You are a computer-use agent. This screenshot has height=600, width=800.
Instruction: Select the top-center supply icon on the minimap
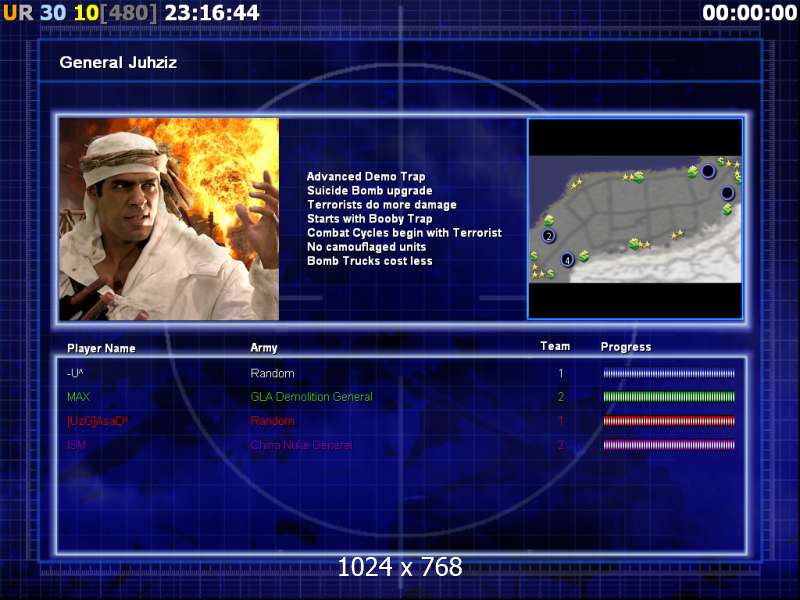638,177
